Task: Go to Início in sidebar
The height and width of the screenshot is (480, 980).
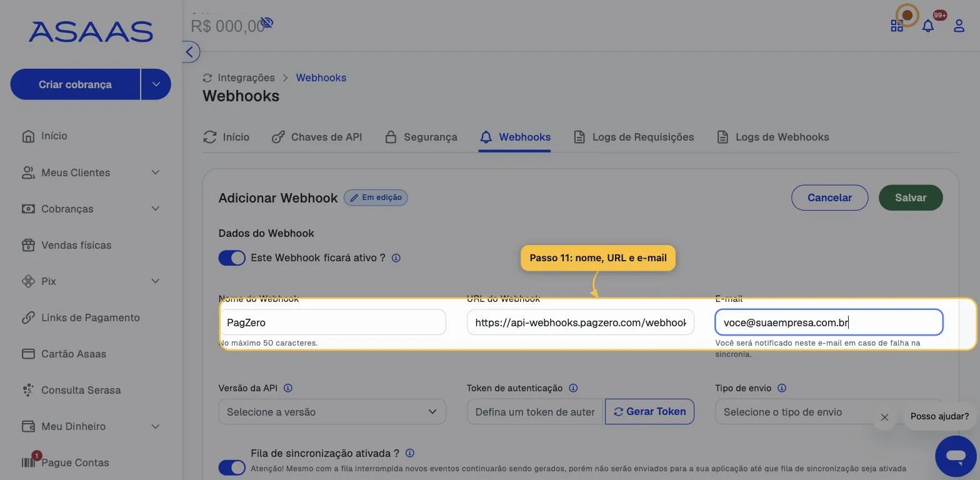Action: click(x=54, y=136)
